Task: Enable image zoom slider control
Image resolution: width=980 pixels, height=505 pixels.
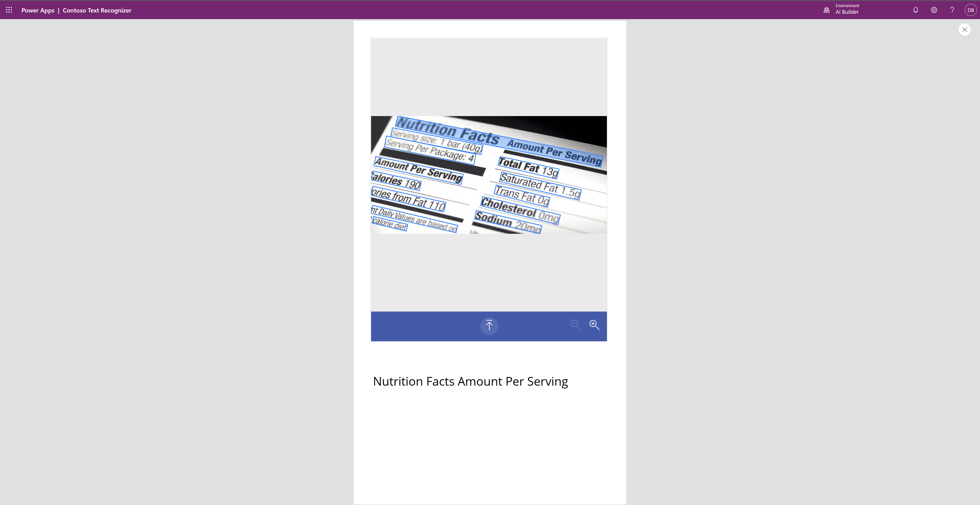Action: click(595, 325)
